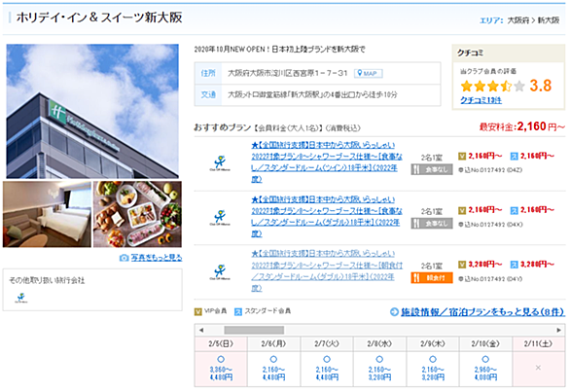This screenshot has height=392, width=570.
Task: Click the 2020年10月NEW OPEN headline text
Action: (x=280, y=49)
